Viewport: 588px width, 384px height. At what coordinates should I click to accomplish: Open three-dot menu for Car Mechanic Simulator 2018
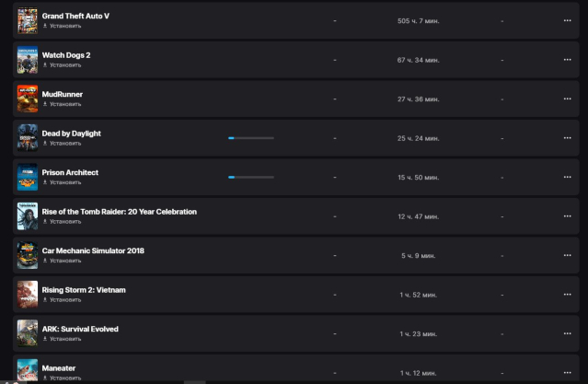[567, 255]
